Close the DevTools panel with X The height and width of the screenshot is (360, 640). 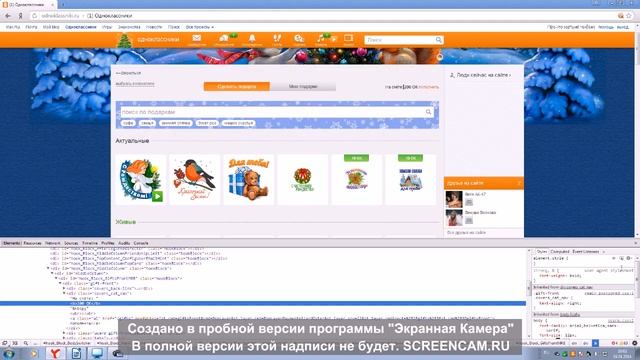point(636,243)
